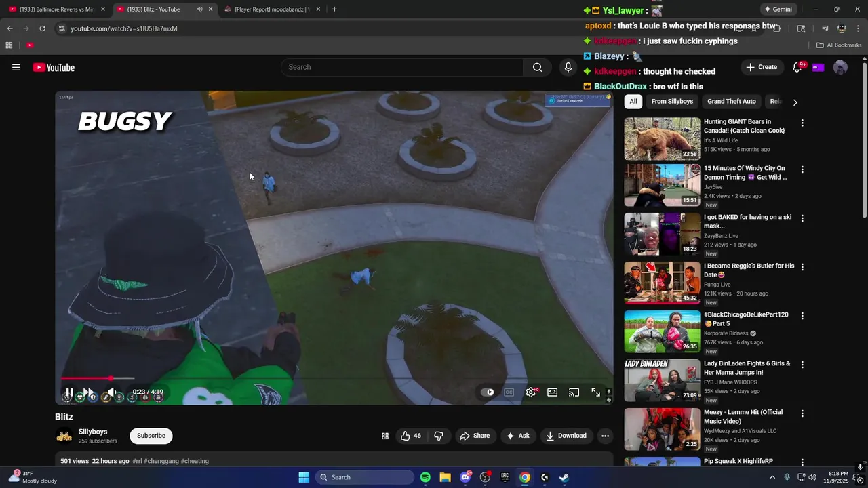
Task: Open a new Chrome tab
Action: pos(334,9)
